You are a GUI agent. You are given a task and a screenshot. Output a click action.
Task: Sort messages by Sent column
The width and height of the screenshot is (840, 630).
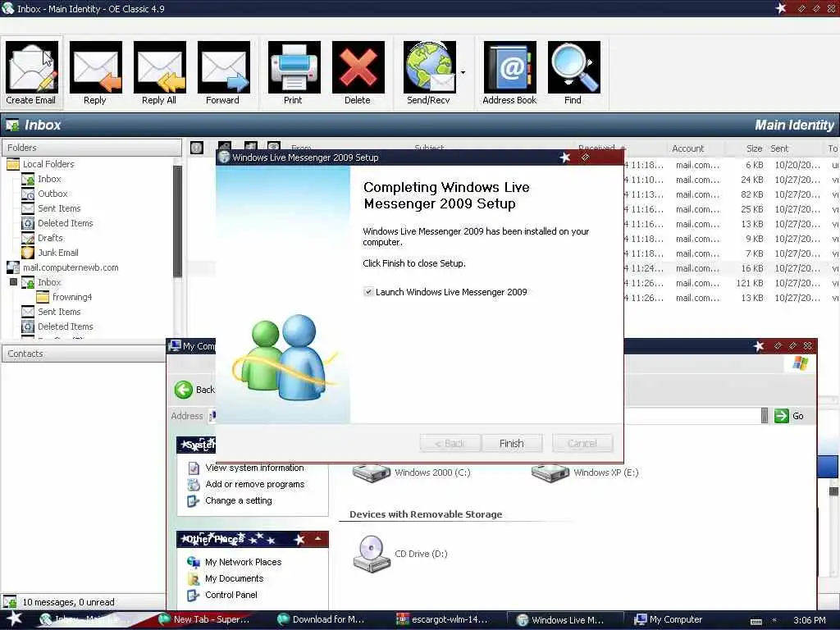(779, 148)
